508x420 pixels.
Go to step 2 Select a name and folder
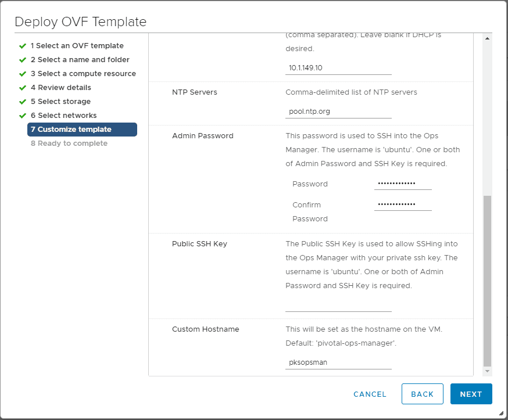click(x=80, y=60)
